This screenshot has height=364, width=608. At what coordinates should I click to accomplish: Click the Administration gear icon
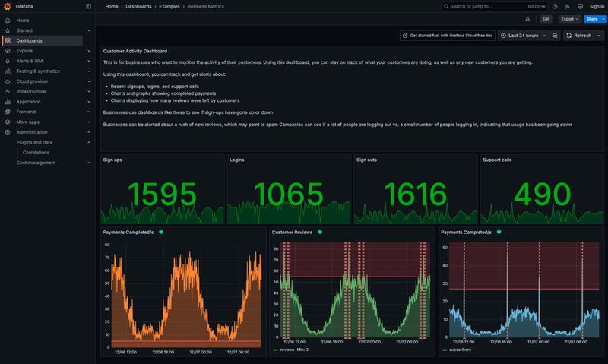coord(8,132)
